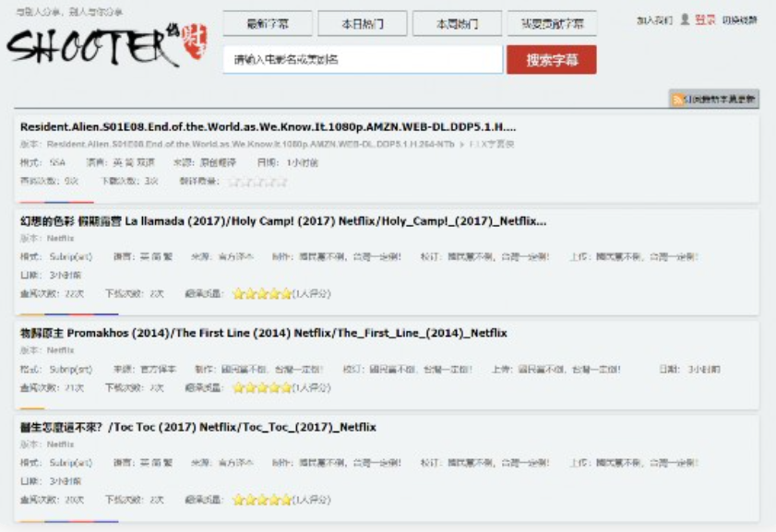The width and height of the screenshot is (776, 532).
Task: Click the 加入我们 join link
Action: coord(654,19)
